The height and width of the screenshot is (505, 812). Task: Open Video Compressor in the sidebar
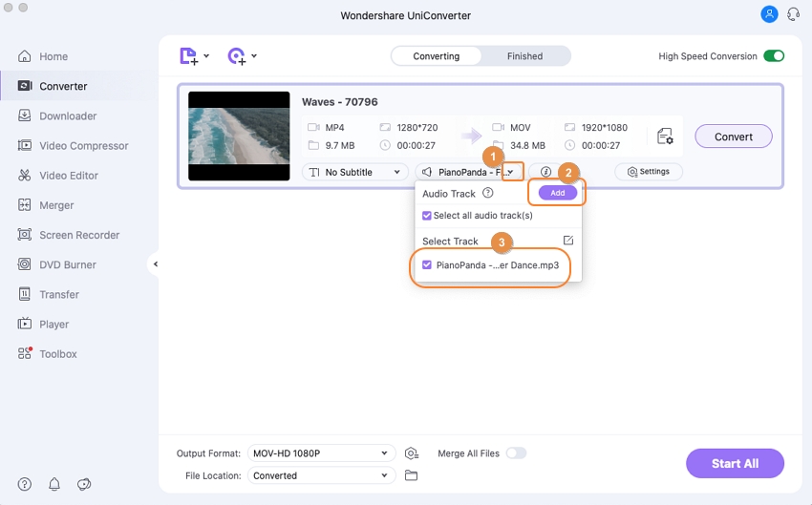tap(83, 146)
